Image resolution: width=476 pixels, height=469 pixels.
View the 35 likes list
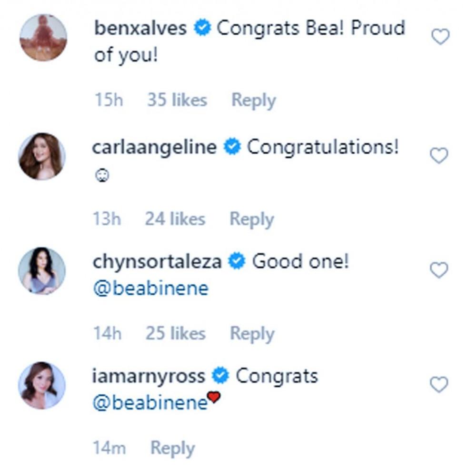click(x=177, y=100)
